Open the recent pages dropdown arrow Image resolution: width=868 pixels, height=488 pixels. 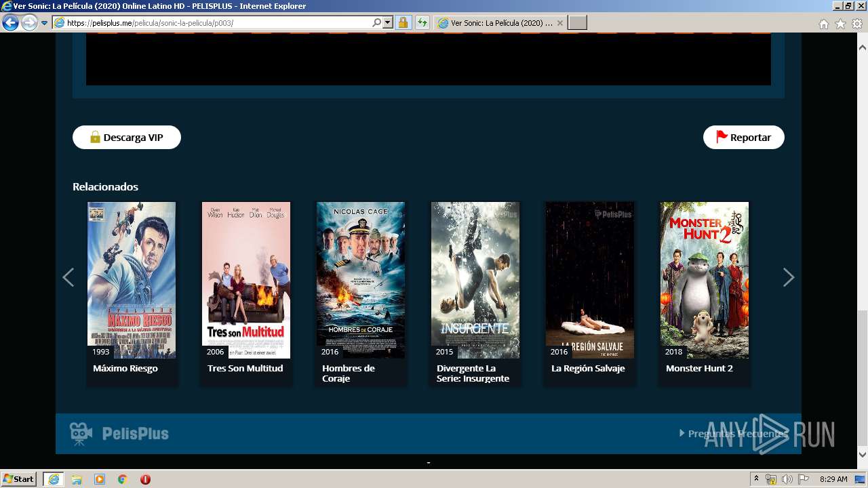45,23
